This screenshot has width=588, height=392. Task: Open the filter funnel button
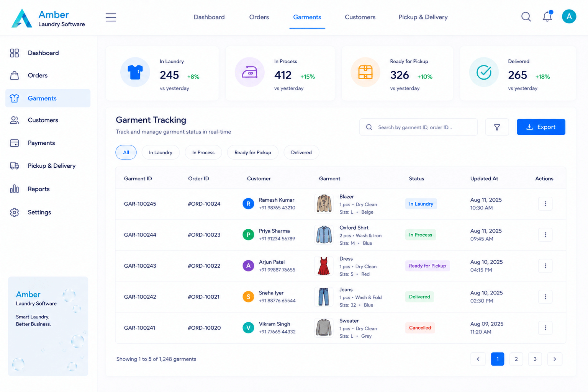[x=497, y=127]
